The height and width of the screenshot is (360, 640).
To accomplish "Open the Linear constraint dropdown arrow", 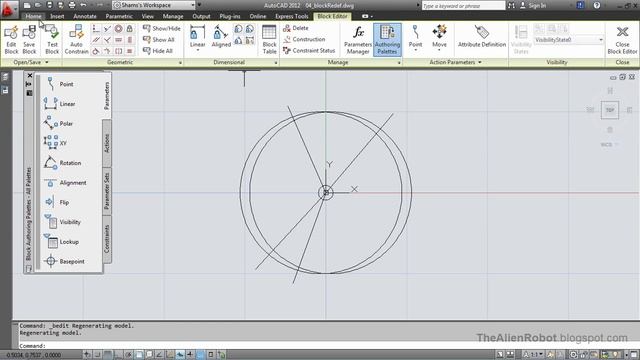I will (198, 50).
